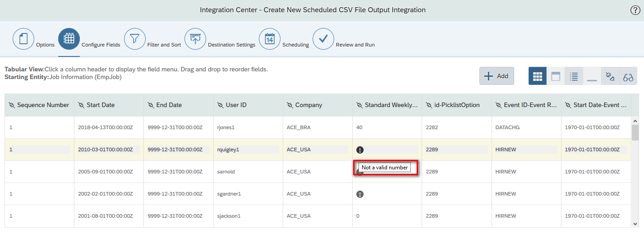Click start date 2018-04-13T00:00:00Z cell
This screenshot has height=243, width=644.
pyautogui.click(x=109, y=127)
